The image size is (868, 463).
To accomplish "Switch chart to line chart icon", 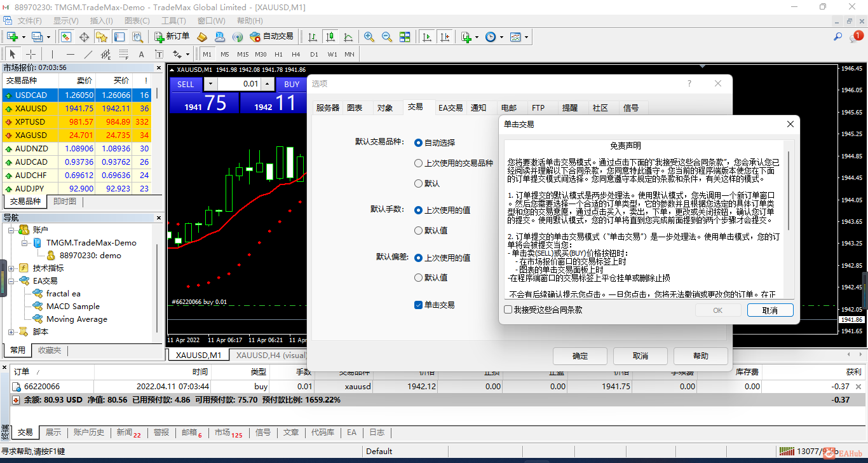I will tap(348, 37).
